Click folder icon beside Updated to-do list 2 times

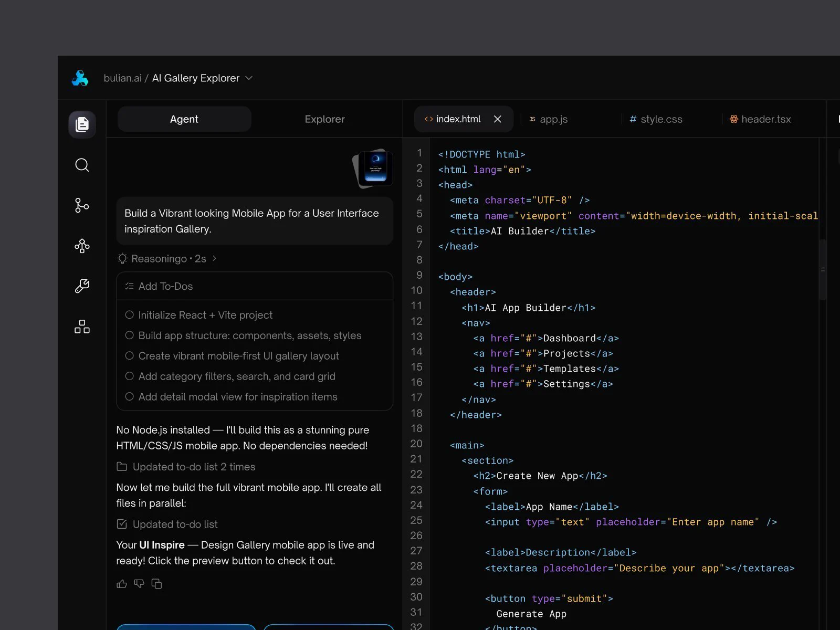point(122,467)
